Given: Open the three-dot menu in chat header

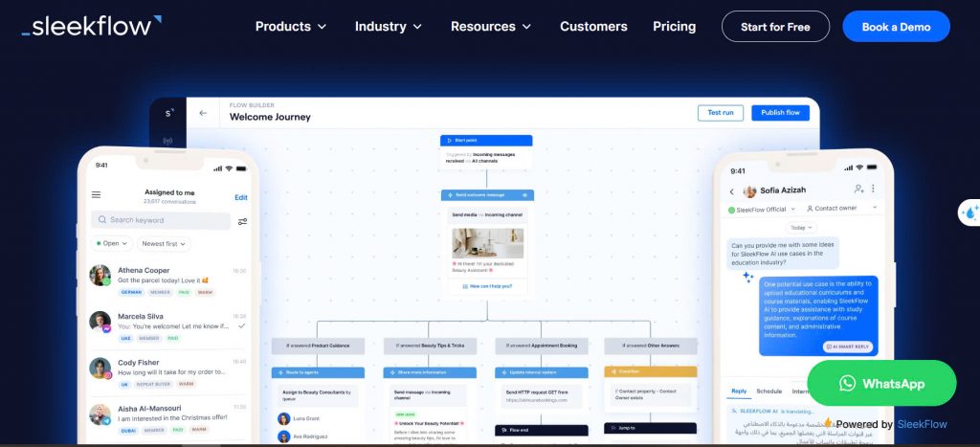Looking at the screenshot, I should click(x=873, y=189).
